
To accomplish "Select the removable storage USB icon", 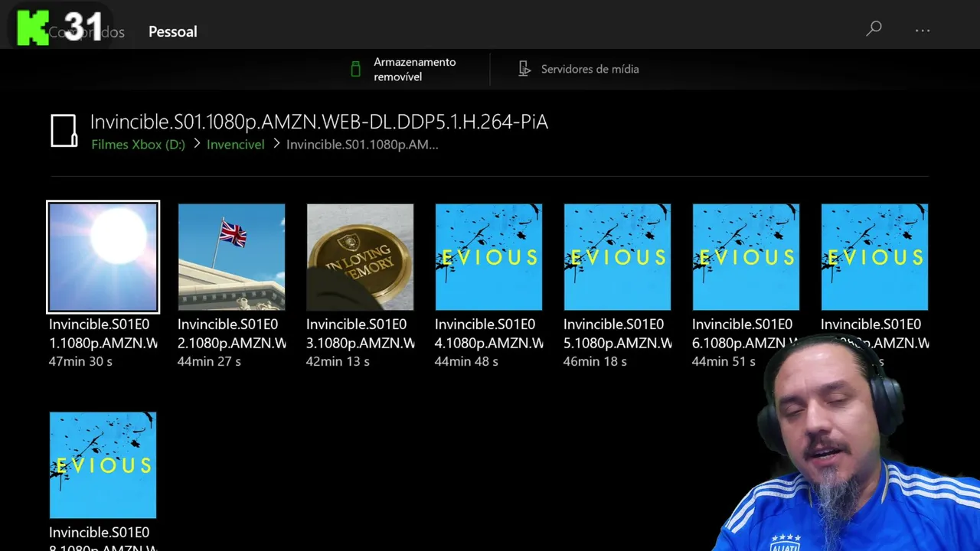I will (x=355, y=69).
